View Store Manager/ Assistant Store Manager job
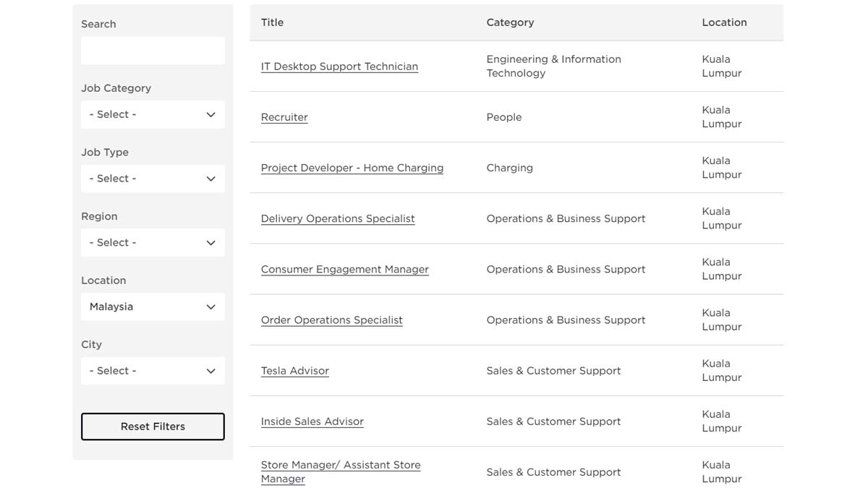Image resolution: width=868 pixels, height=488 pixels. pos(340,465)
